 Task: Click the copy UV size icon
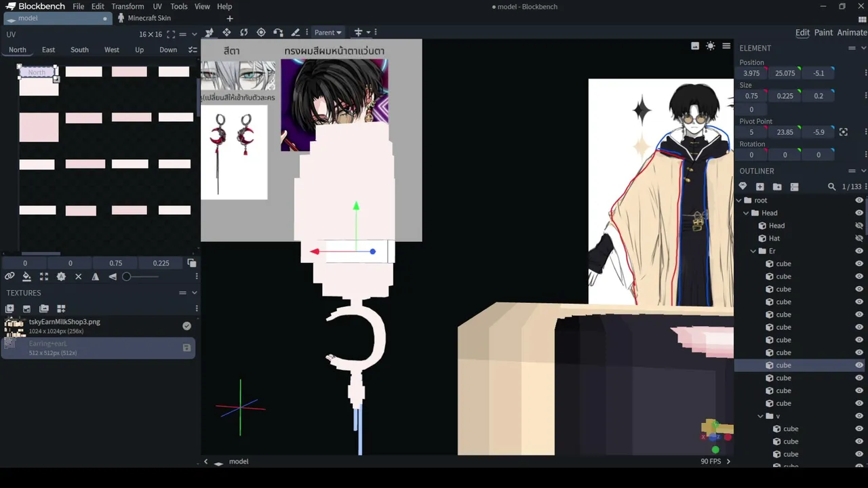[x=192, y=263]
